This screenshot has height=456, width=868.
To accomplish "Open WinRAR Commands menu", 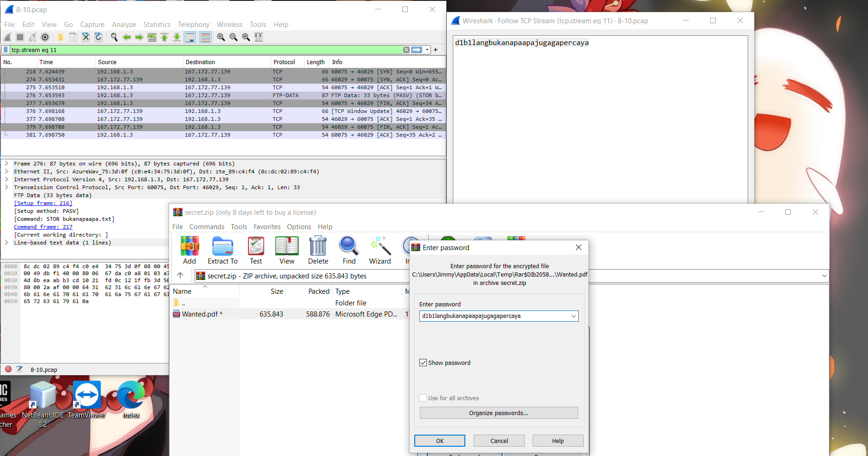I will pyautogui.click(x=207, y=227).
